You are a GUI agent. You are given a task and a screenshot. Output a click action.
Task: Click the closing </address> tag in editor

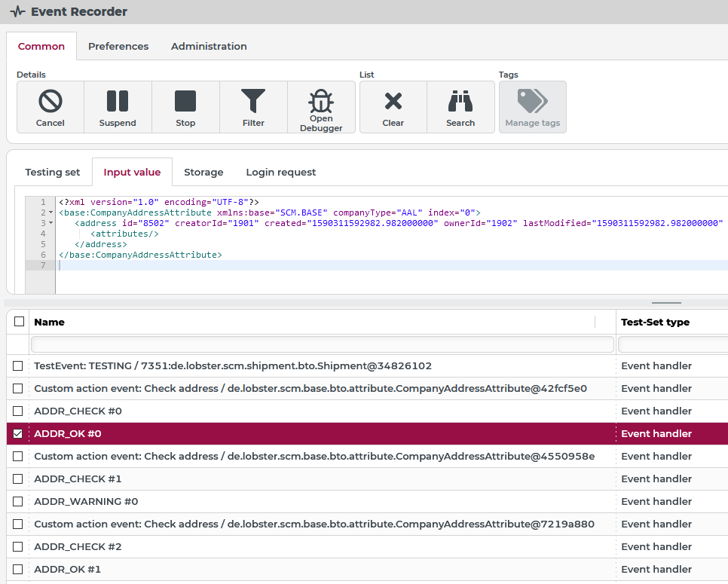[101, 244]
